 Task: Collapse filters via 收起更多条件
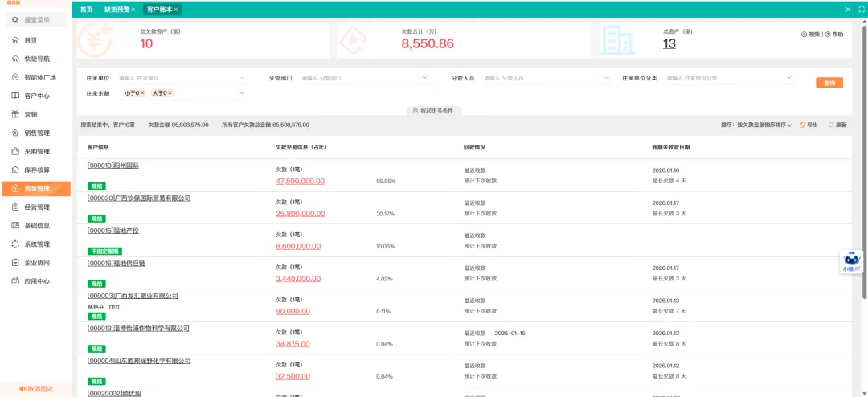pos(434,111)
